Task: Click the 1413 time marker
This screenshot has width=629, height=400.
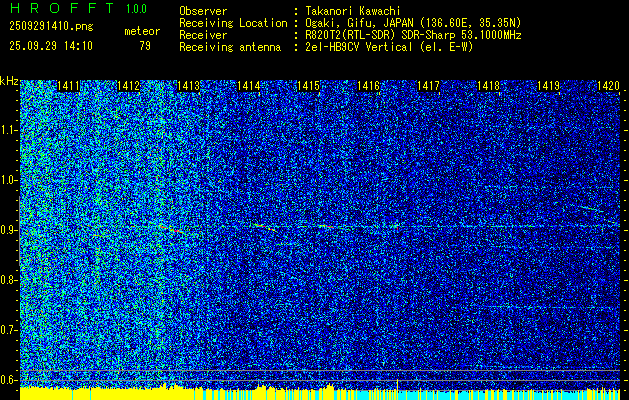Action: tap(189, 86)
